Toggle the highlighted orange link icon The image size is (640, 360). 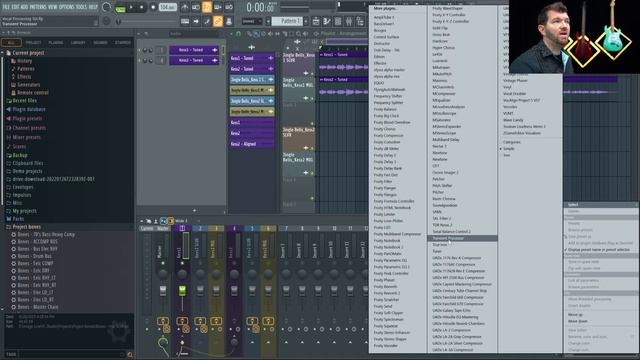[218, 21]
